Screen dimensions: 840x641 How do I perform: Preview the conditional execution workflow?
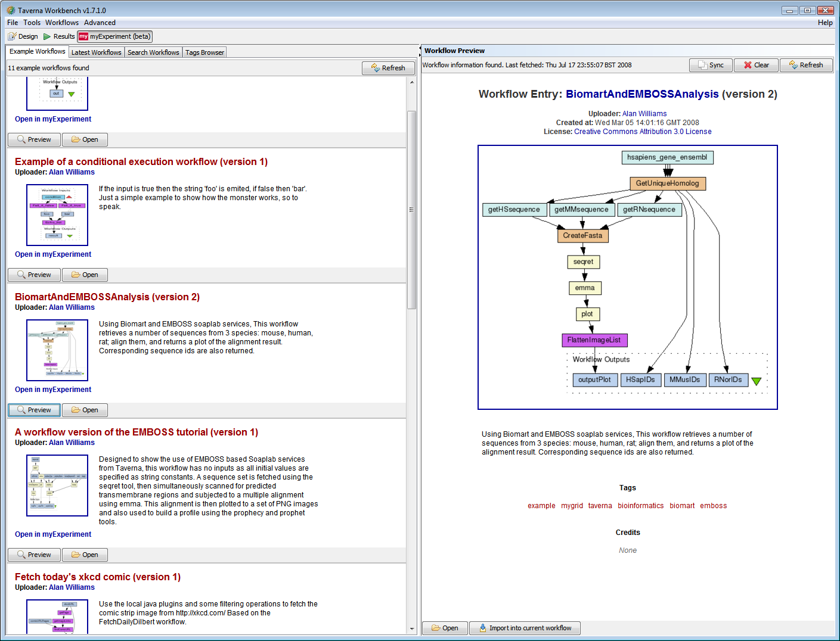[34, 275]
